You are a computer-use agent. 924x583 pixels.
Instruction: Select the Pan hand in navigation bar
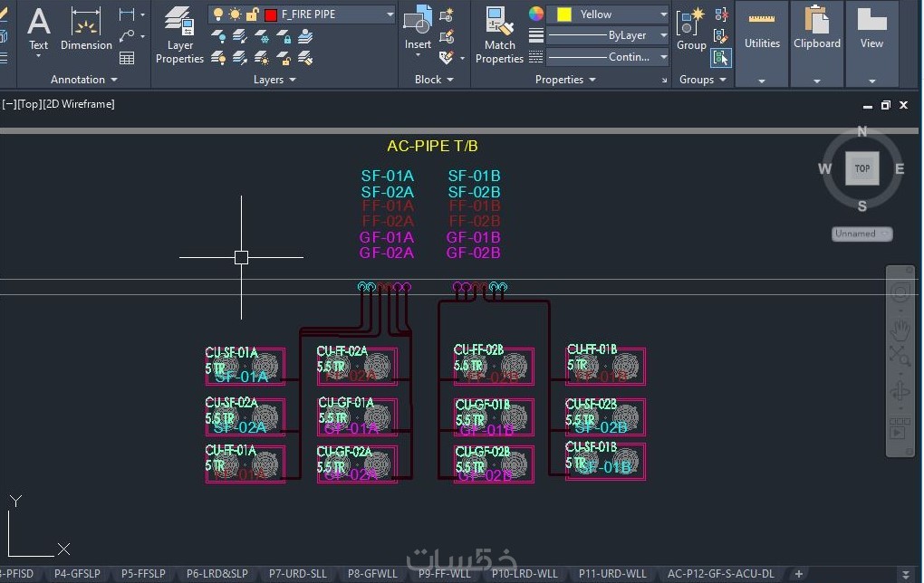pos(900,330)
